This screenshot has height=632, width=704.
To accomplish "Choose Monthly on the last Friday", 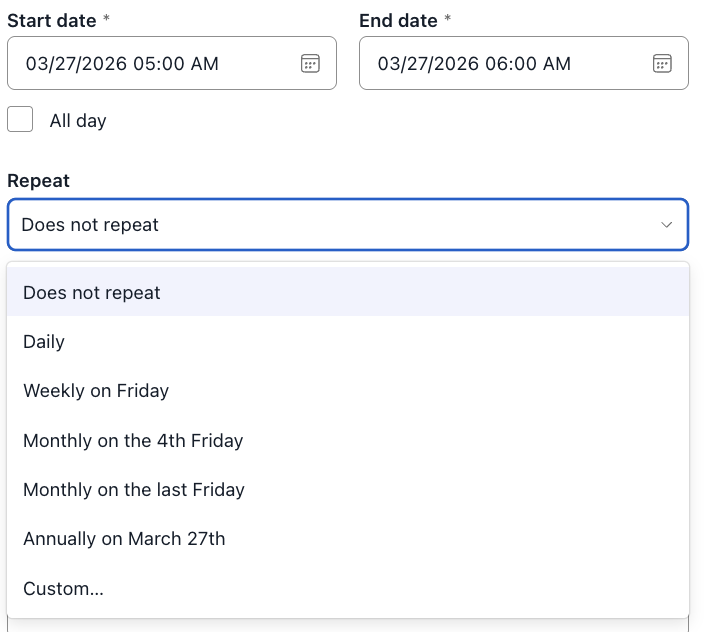I will pyautogui.click(x=134, y=490).
